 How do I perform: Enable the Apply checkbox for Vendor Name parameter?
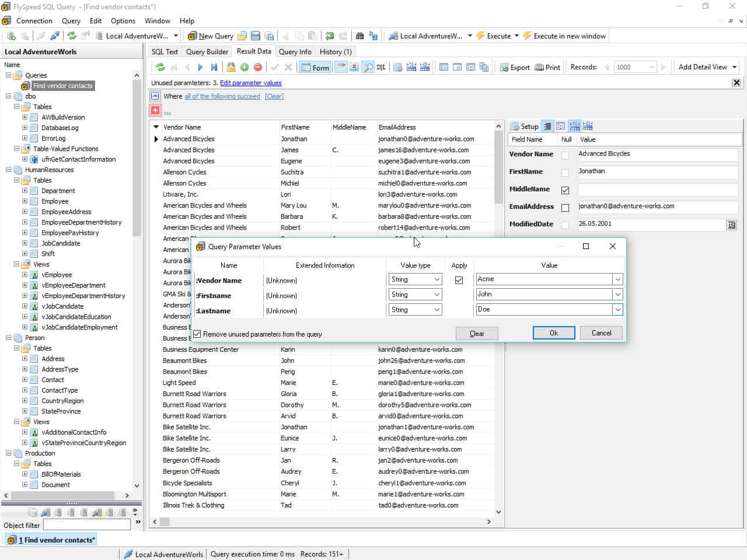(459, 280)
